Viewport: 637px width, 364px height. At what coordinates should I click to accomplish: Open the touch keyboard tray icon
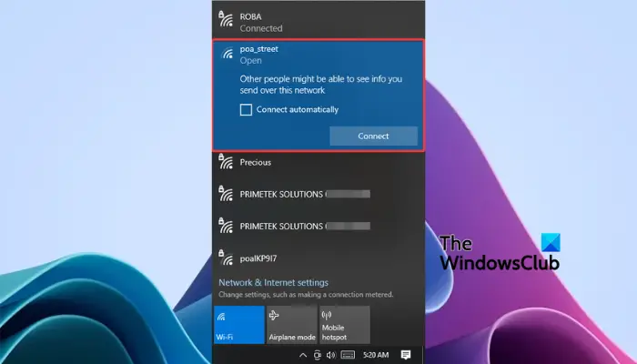[348, 355]
